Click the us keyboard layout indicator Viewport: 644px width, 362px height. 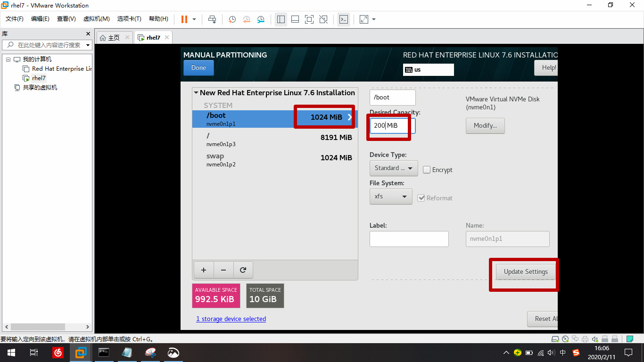coord(428,70)
